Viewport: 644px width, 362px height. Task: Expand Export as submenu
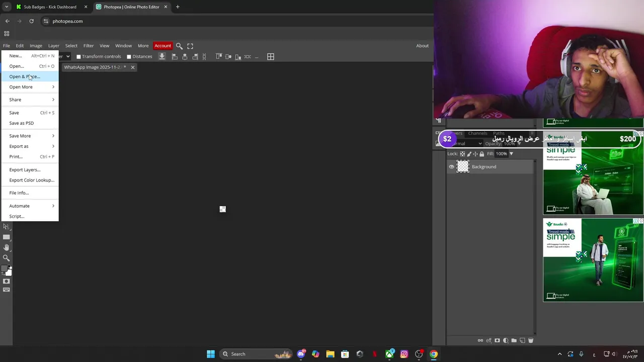coord(30,146)
